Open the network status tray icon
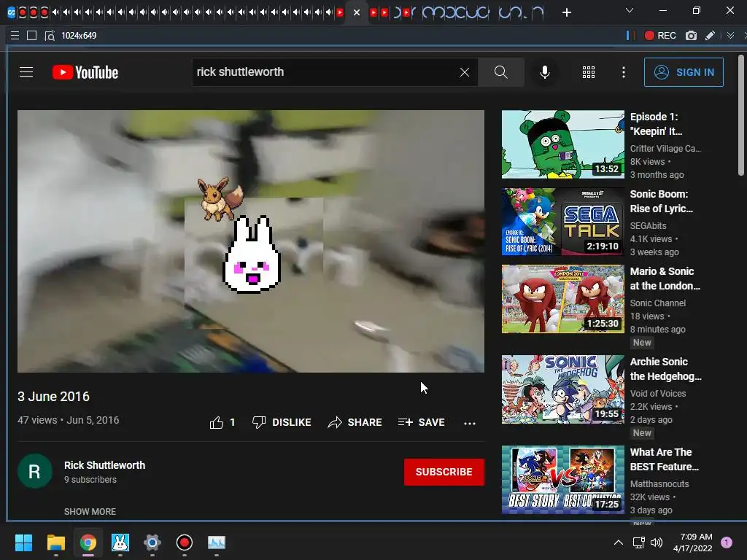Image resolution: width=747 pixels, height=560 pixels. pos(638,542)
